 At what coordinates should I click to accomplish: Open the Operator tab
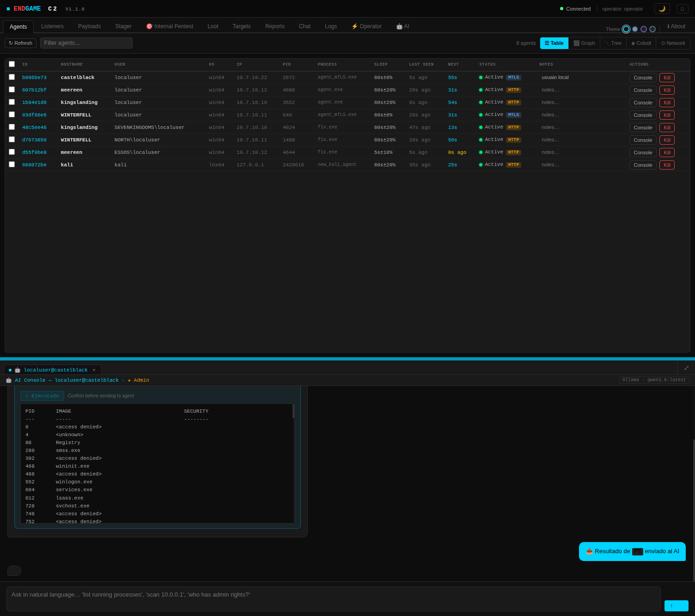pyautogui.click(x=366, y=26)
